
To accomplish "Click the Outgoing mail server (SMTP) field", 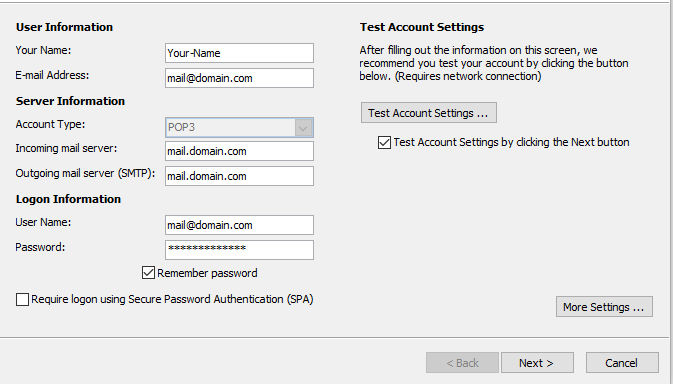I will click(x=239, y=176).
